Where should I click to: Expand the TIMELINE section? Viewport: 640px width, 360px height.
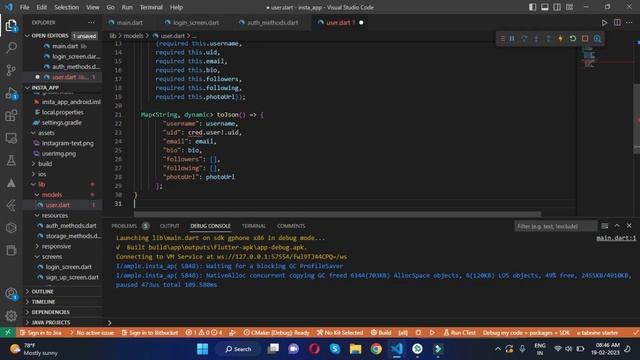tap(43, 302)
